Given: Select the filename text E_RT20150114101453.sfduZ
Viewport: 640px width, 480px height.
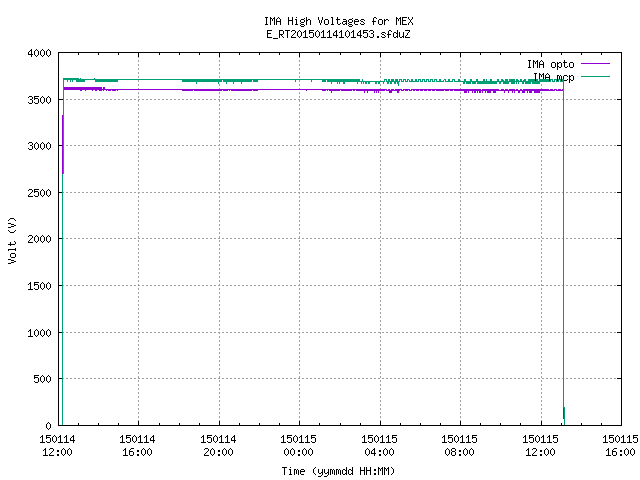Looking at the screenshot, I should point(338,34).
